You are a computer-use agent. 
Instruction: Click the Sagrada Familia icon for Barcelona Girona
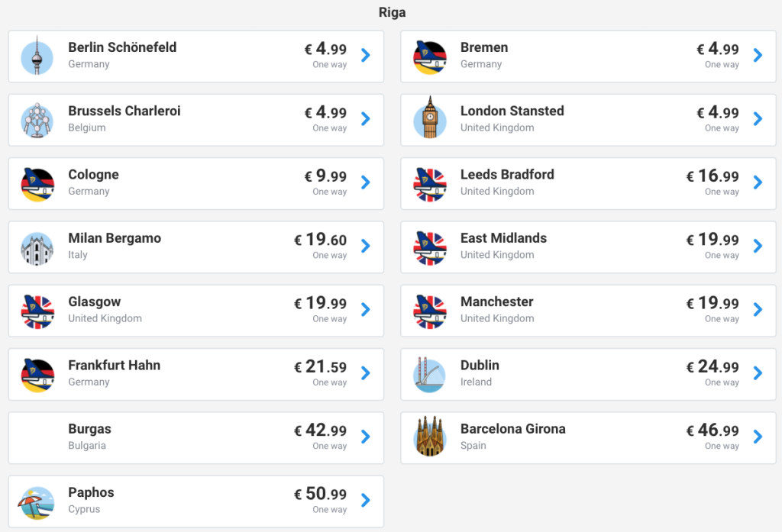(x=429, y=437)
